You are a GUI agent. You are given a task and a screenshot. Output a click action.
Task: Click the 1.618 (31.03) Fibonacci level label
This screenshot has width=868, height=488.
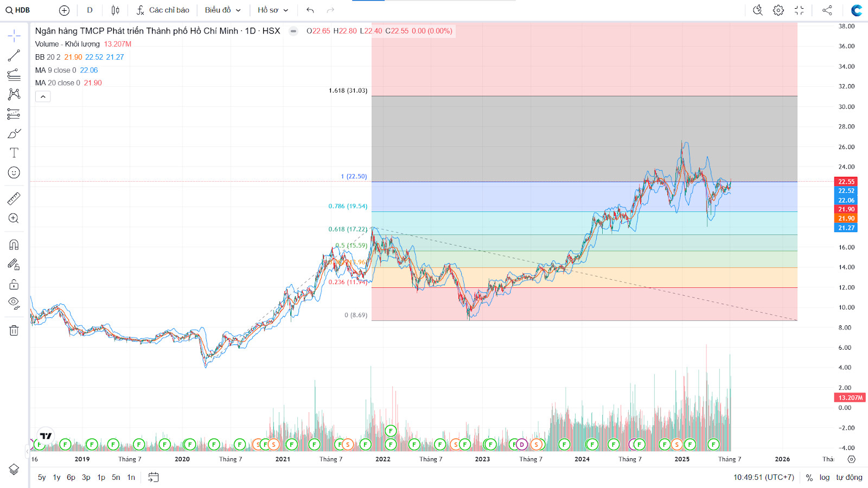[x=348, y=91]
